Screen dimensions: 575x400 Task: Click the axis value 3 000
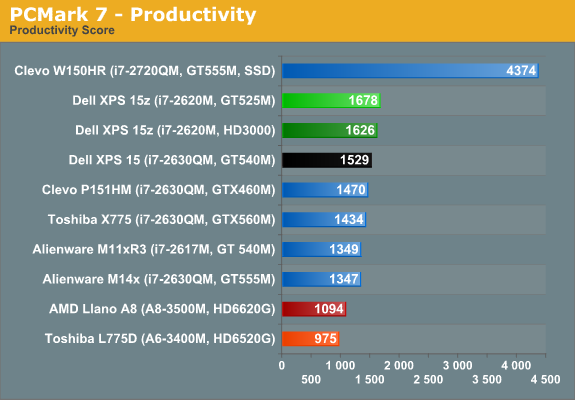tap(458, 366)
